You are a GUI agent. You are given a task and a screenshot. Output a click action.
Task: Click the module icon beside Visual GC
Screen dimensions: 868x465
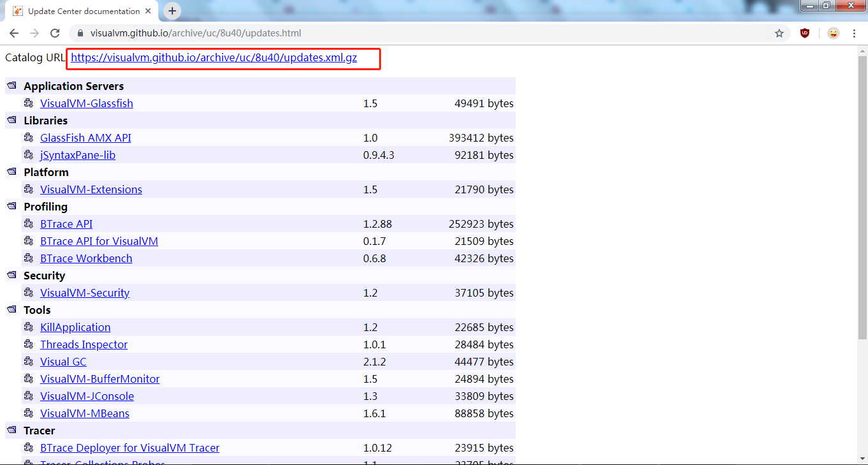point(29,361)
